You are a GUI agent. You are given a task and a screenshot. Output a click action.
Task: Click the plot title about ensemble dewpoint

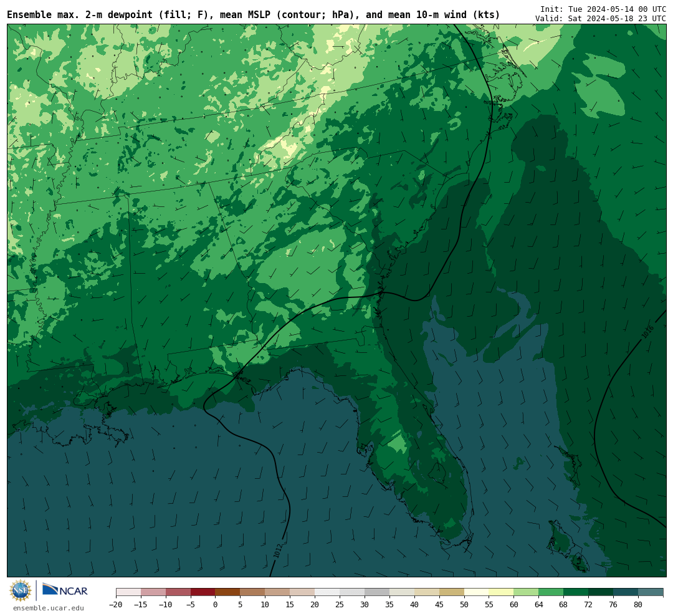(x=253, y=15)
